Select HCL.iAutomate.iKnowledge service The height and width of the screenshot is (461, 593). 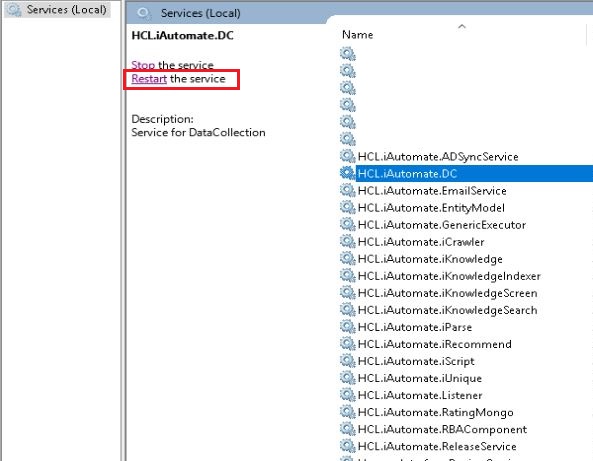430,259
